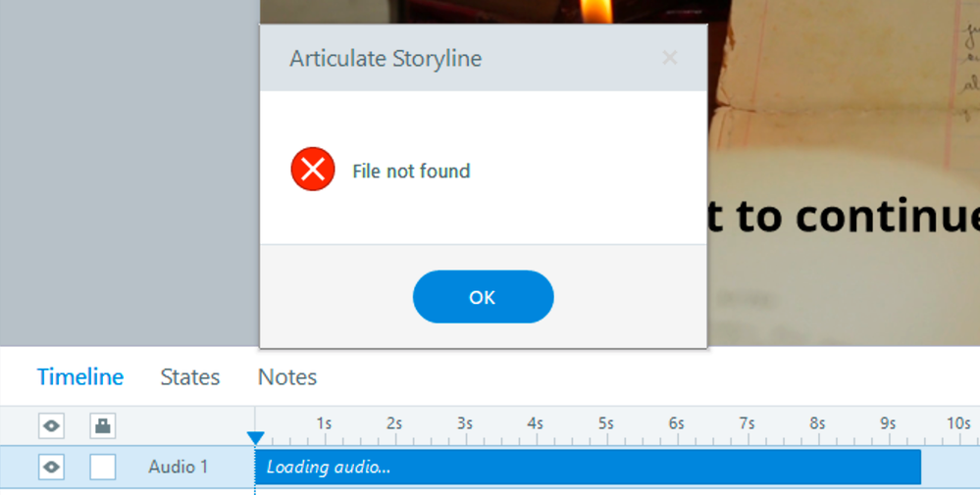Viewport: 980px width, 495px height.
Task: Click the blue playhead marker
Action: pyautogui.click(x=255, y=437)
